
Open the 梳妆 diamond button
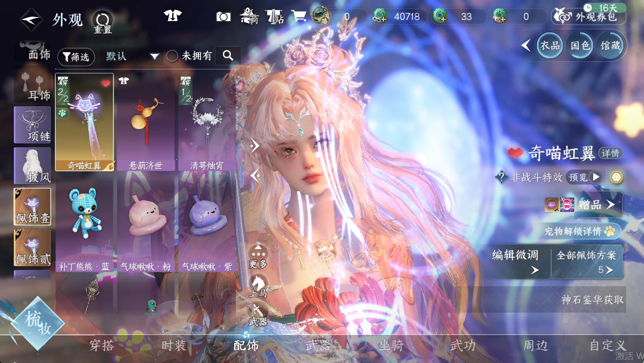(x=37, y=323)
